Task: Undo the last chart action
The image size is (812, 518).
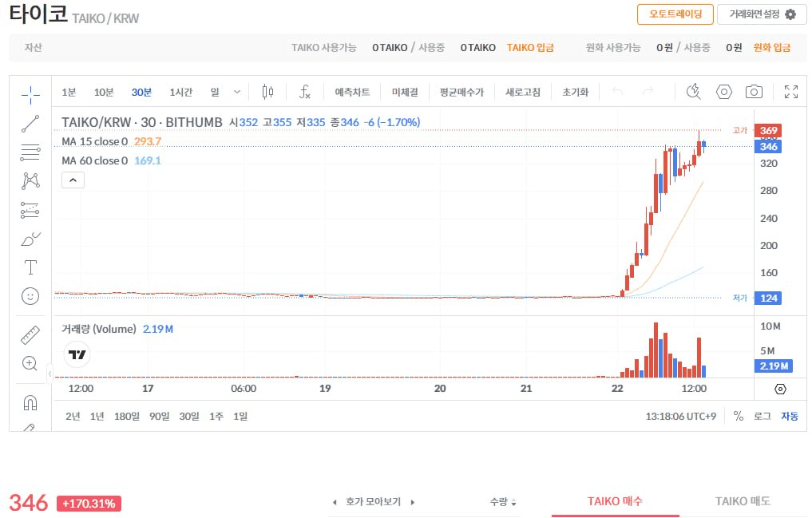Action: click(x=617, y=92)
